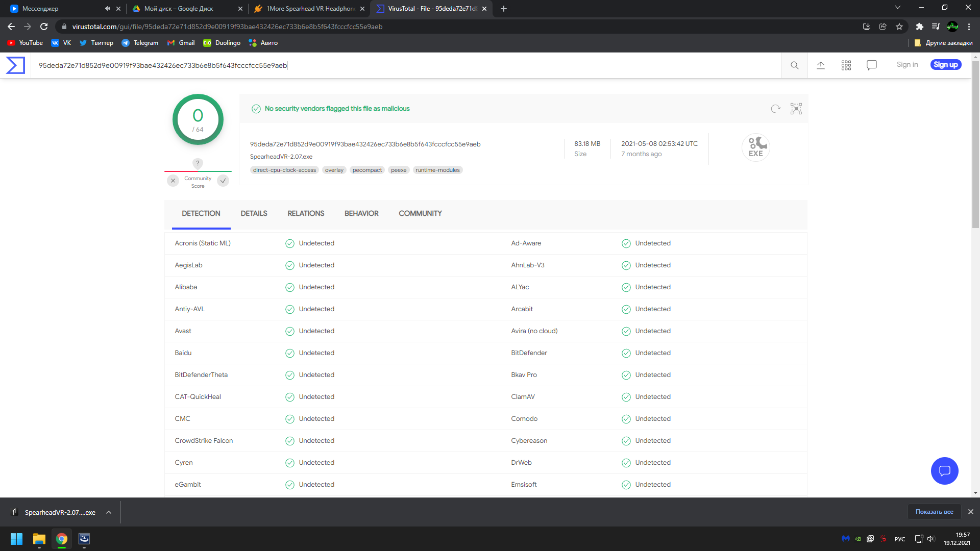Click Chrome icon in taskbar

[x=62, y=539]
